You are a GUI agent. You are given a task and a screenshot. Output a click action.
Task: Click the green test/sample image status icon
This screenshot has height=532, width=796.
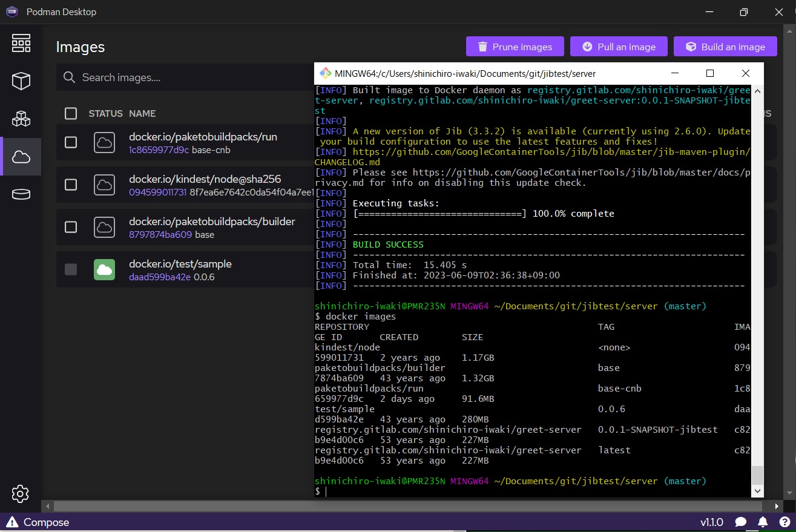click(104, 269)
